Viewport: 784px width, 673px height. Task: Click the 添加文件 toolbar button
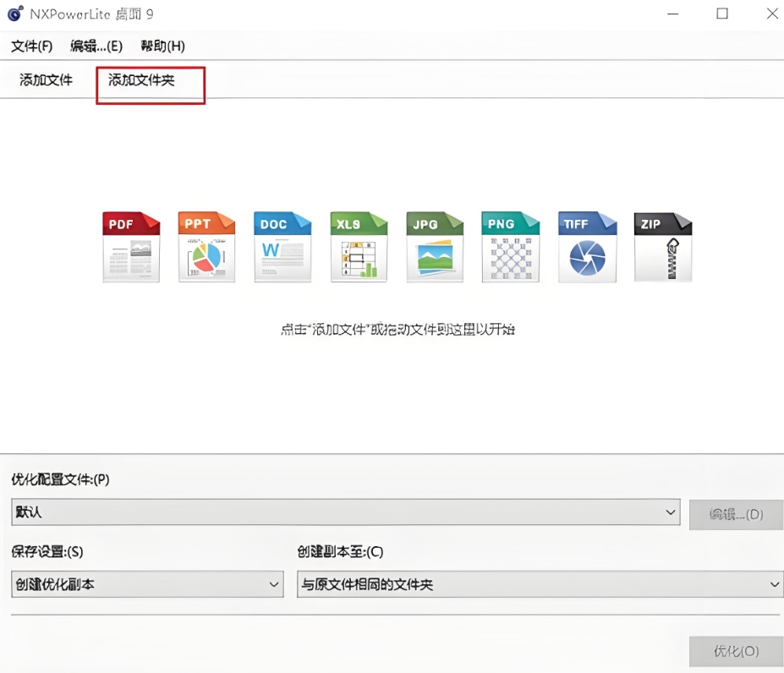(x=46, y=80)
